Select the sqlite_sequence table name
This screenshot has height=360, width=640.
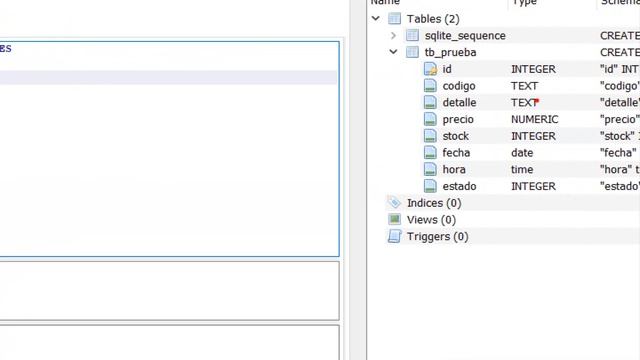tap(465, 36)
